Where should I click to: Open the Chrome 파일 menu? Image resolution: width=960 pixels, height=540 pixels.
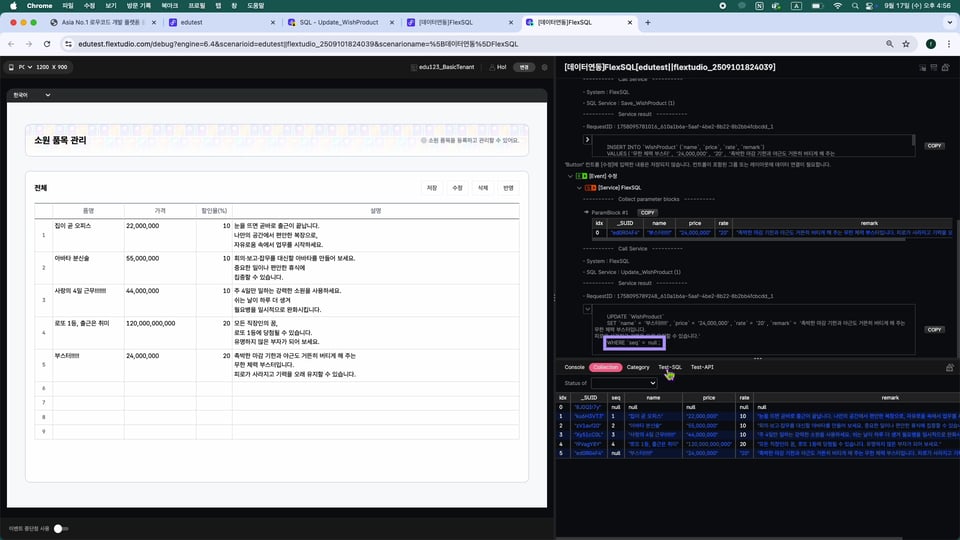click(68, 6)
